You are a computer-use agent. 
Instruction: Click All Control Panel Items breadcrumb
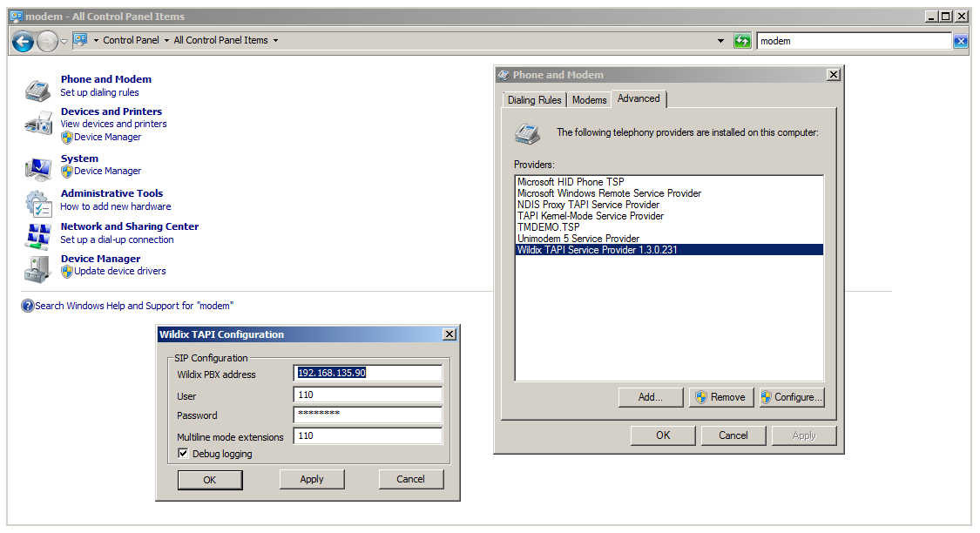[x=220, y=40]
